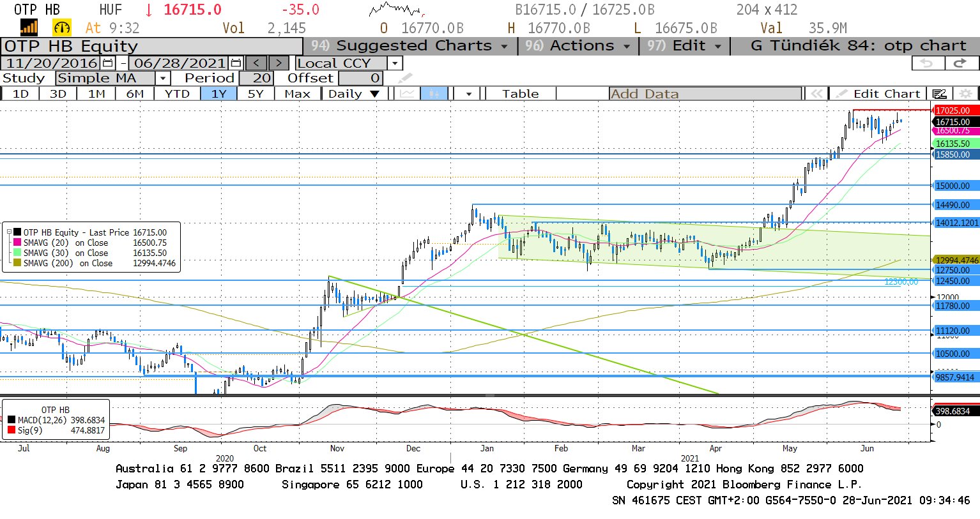The image size is (980, 519).
Task: Open the end date calendar picker
Action: coord(236,63)
